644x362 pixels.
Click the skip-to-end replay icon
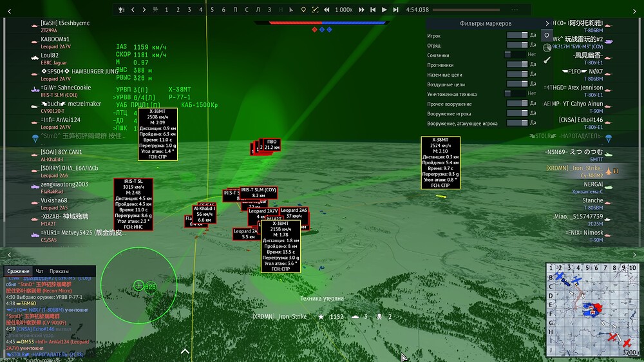pyautogui.click(x=395, y=10)
